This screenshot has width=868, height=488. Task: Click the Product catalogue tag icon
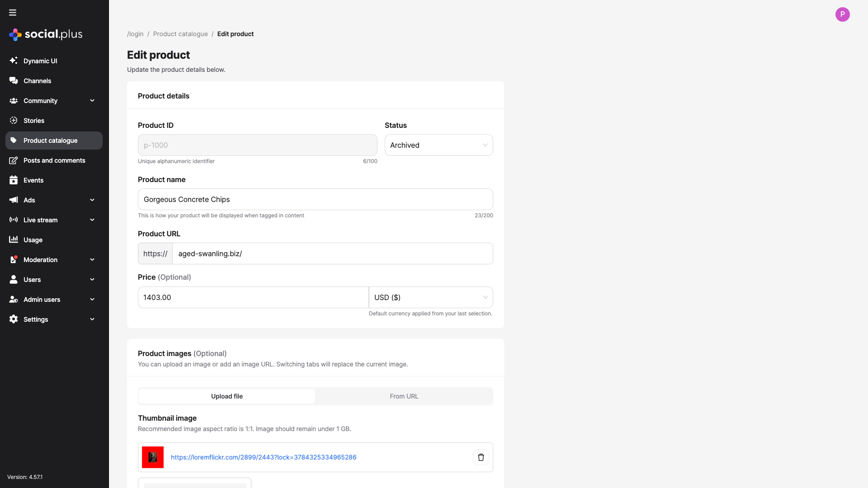(14, 140)
